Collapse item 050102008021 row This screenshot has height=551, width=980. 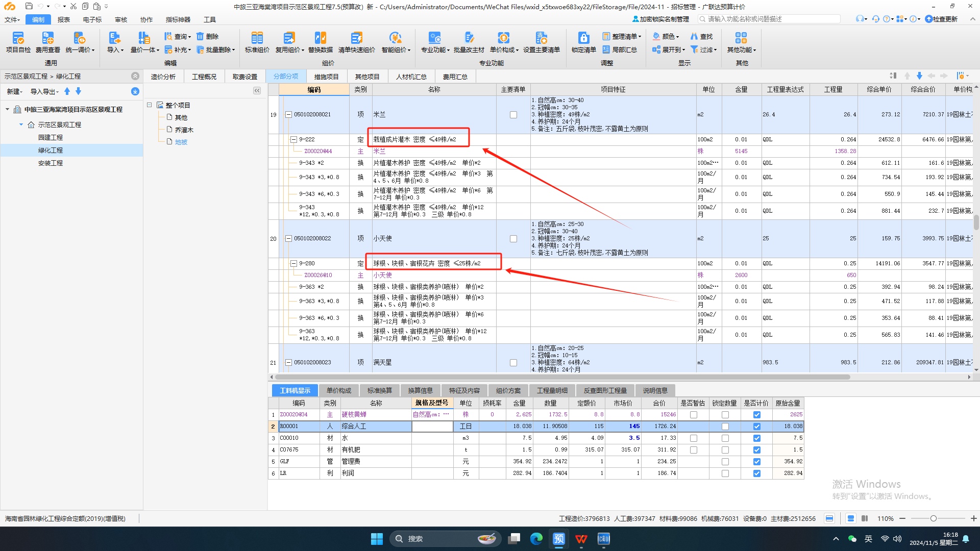coord(288,115)
